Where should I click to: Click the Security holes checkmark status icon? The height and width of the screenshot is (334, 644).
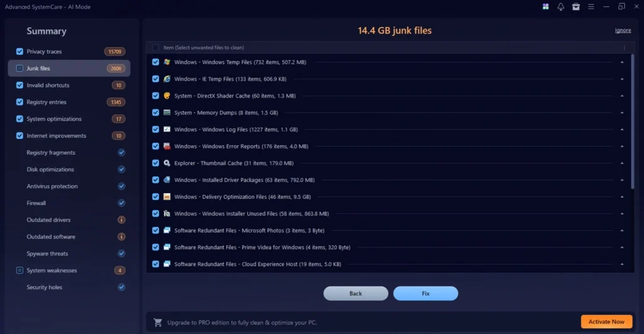[x=121, y=287]
